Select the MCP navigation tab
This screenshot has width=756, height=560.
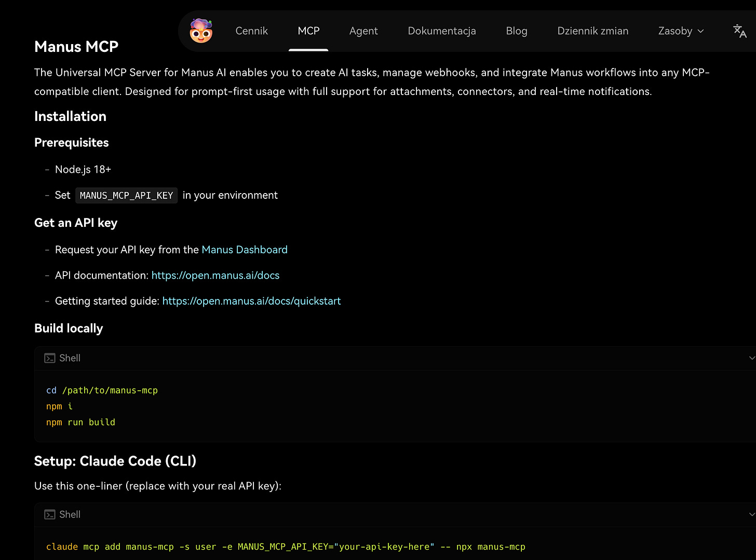tap(308, 31)
